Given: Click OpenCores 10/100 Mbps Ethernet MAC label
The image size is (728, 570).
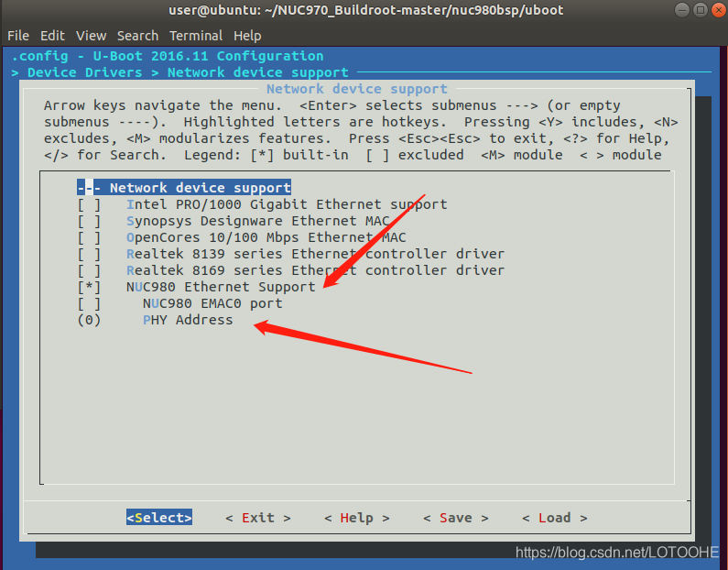Looking at the screenshot, I should [x=266, y=237].
